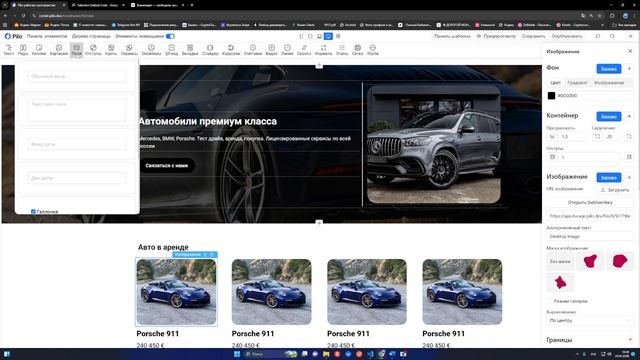
Task: Click Открыть библиотеку button
Action: [x=590, y=202]
